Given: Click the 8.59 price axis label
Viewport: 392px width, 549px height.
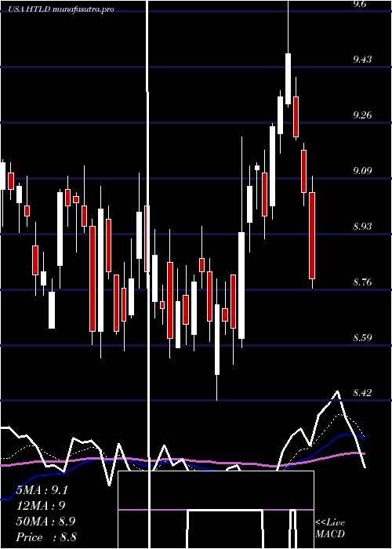Looking at the screenshot, I should coord(362,337).
